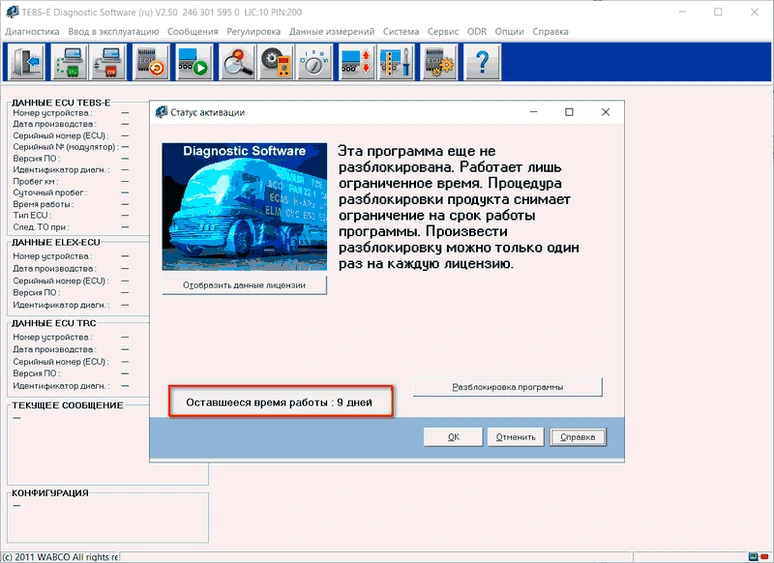Screen dimensions: 774x563
Task: Click the Справка button in dialog
Action: (x=578, y=437)
